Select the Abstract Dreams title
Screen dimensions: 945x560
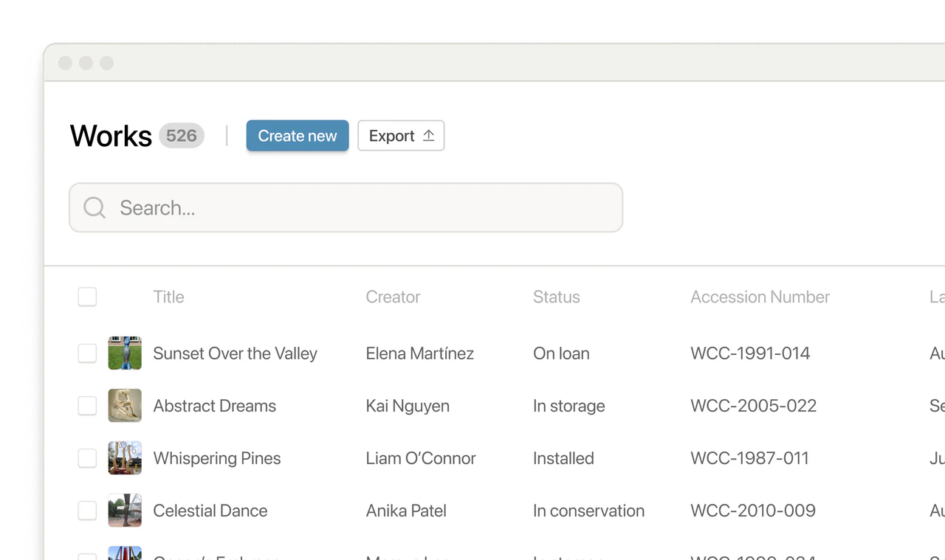214,406
